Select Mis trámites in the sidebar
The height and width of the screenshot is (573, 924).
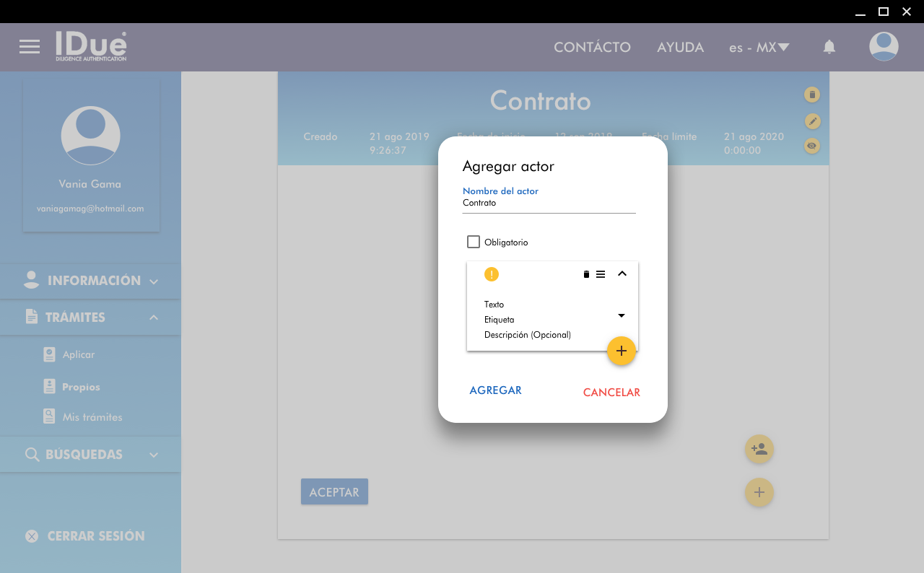coord(92,417)
